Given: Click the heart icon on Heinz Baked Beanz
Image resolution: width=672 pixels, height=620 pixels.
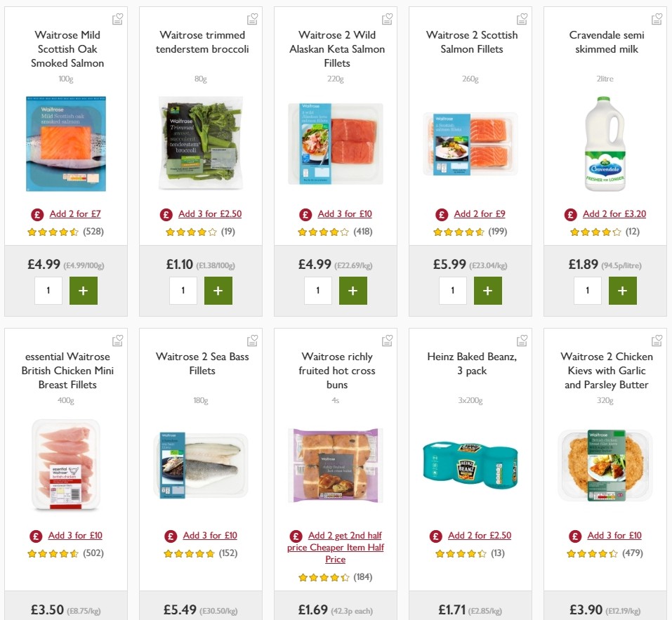Looking at the screenshot, I should 522,340.
